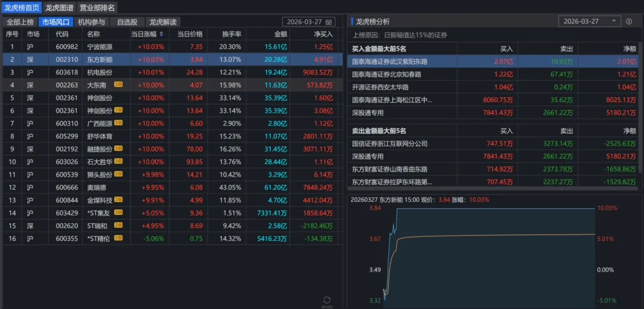
Task: Select seat 国泰海通证券上海松江区中...
Action: click(392, 100)
